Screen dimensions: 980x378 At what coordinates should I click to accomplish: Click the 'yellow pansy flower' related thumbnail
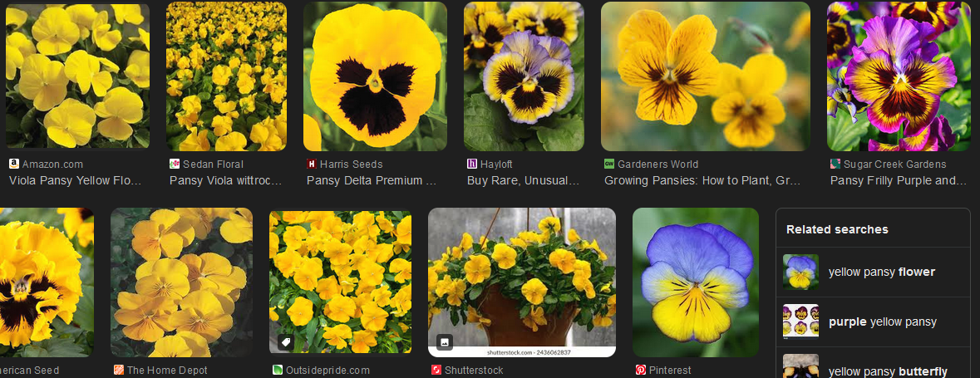[x=800, y=272]
